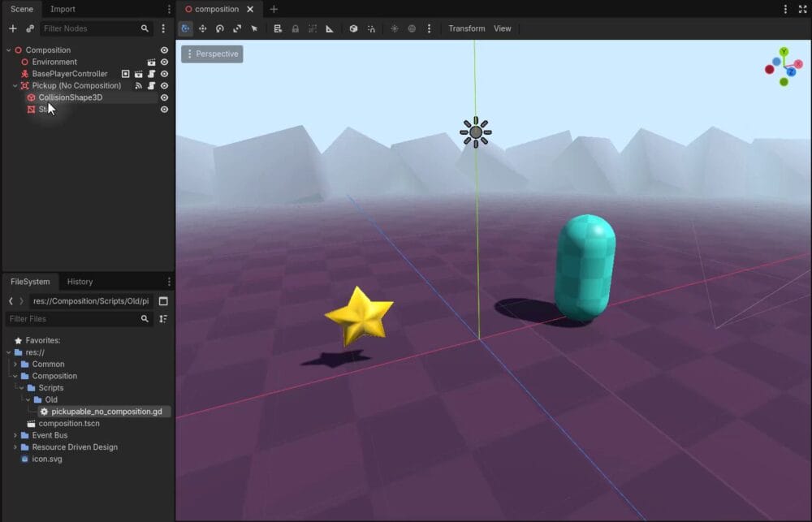Collapse the Scripts folder
812x522 pixels.
(22, 388)
